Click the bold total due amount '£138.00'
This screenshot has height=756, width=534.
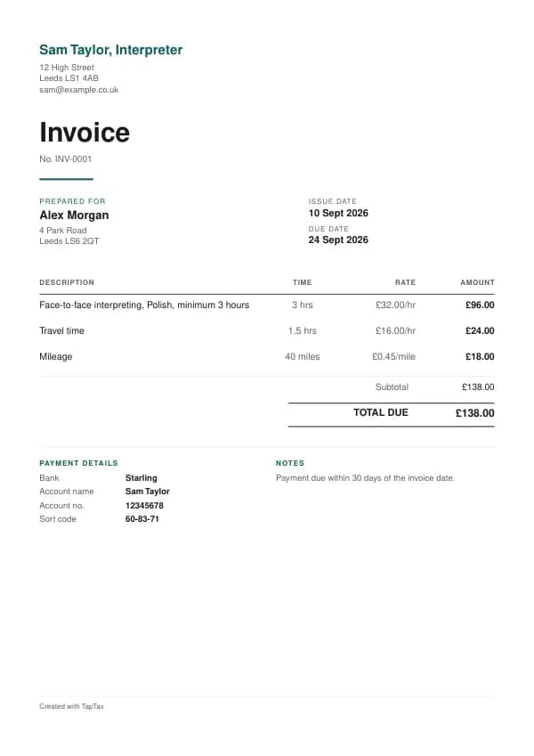474,413
